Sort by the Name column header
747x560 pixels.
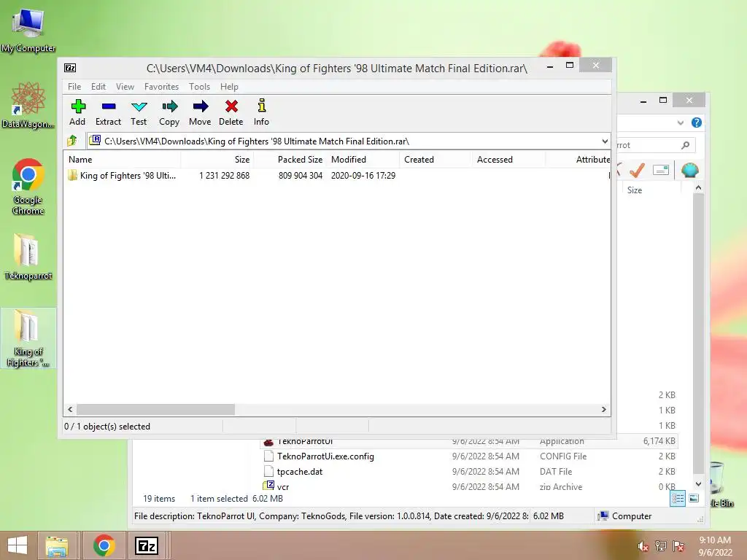tap(122, 160)
